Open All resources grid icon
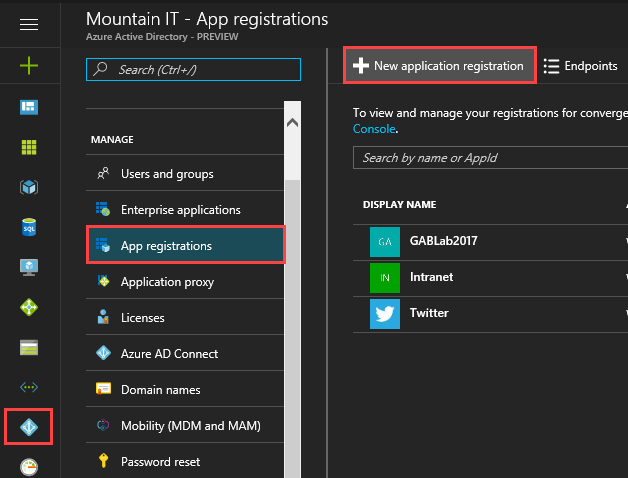Image resolution: width=628 pixels, height=478 pixels. pos(29,147)
